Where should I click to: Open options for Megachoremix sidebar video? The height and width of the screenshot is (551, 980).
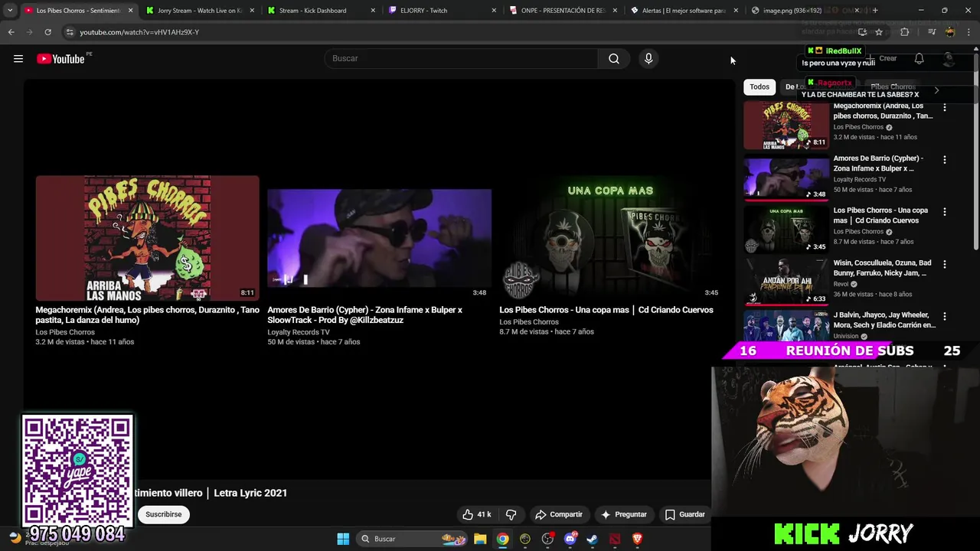(945, 108)
